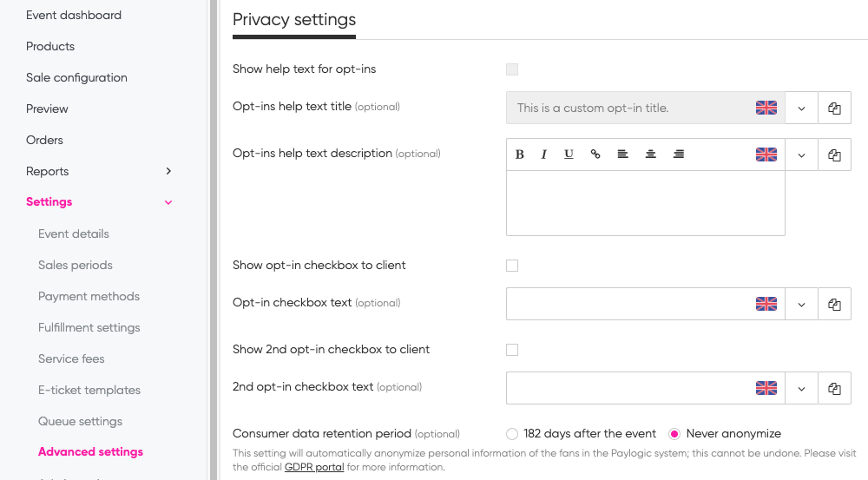The width and height of the screenshot is (868, 480).
Task: Insert a link in help text description
Action: pos(595,155)
